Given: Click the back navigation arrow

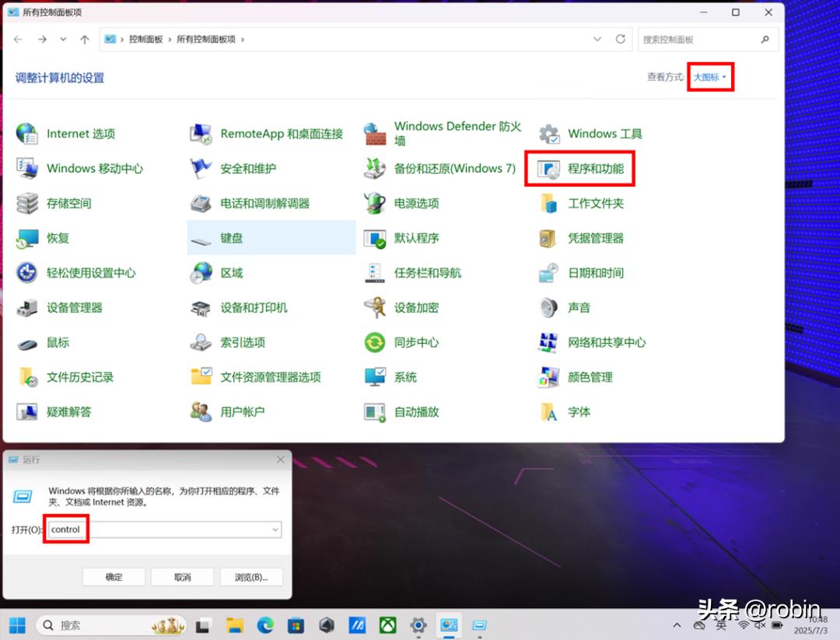Looking at the screenshot, I should click(x=18, y=39).
